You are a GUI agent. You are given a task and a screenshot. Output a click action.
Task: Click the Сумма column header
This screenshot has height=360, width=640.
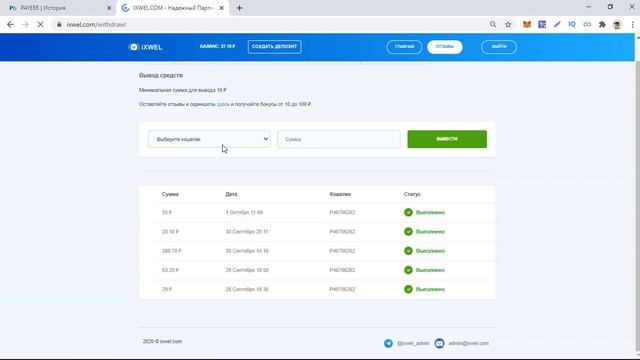tap(170, 194)
